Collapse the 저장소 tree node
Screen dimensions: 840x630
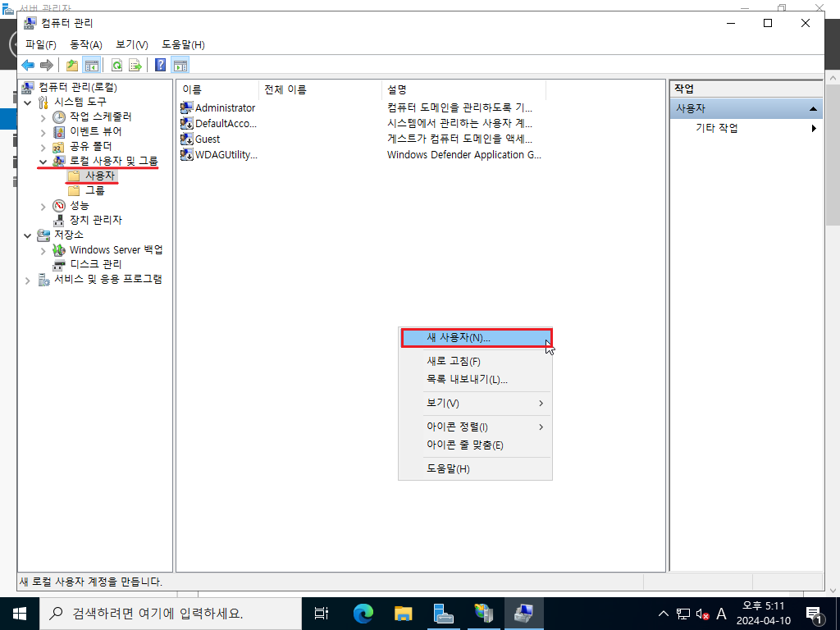coord(28,235)
